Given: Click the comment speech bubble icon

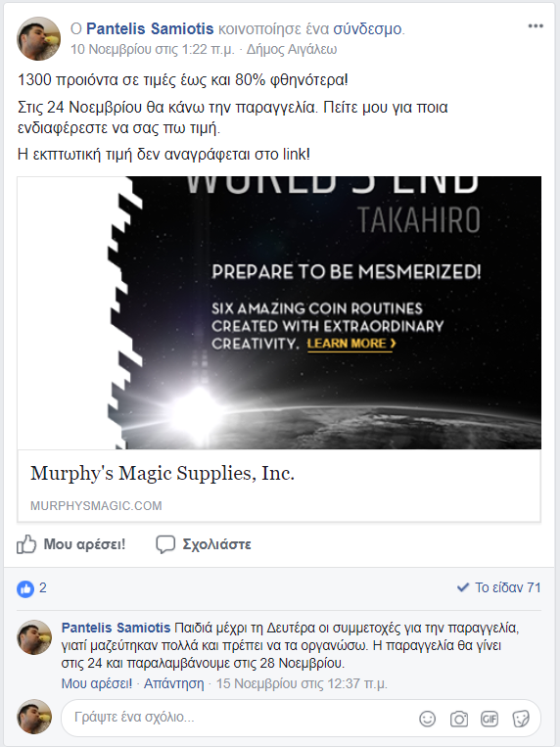Looking at the screenshot, I should [x=165, y=544].
